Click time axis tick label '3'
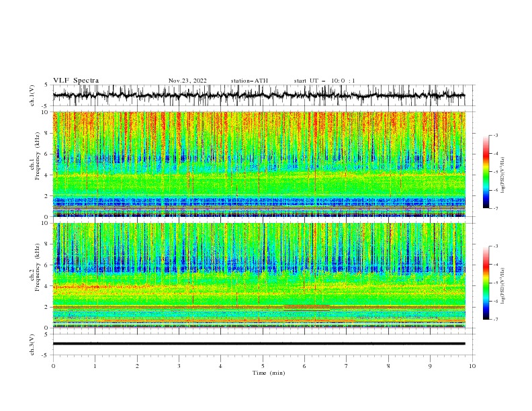532x411 pixels. point(179,366)
